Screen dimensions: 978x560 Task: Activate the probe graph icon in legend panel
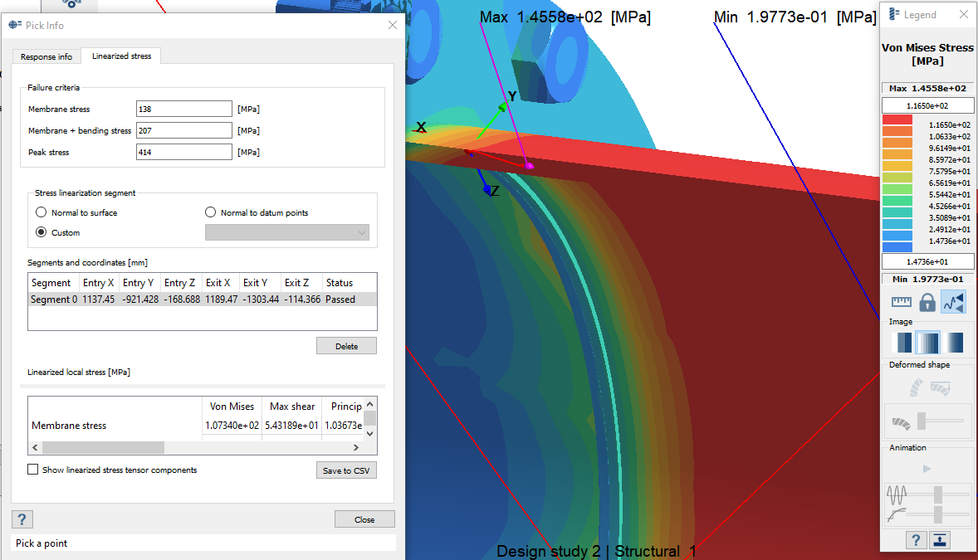point(953,302)
